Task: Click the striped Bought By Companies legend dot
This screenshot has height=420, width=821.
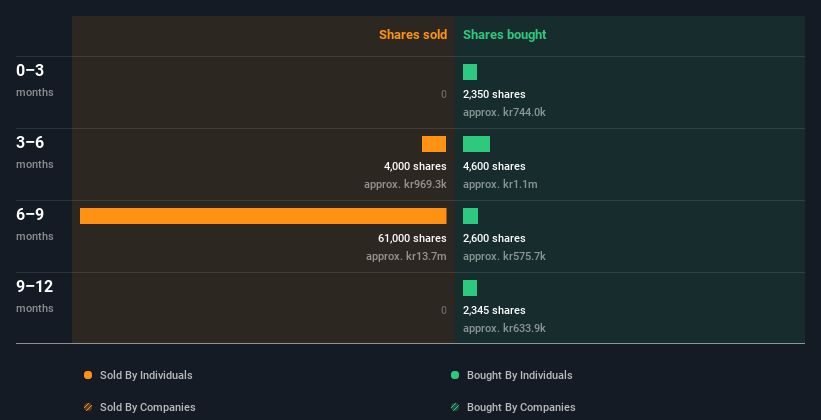Action: pos(455,407)
